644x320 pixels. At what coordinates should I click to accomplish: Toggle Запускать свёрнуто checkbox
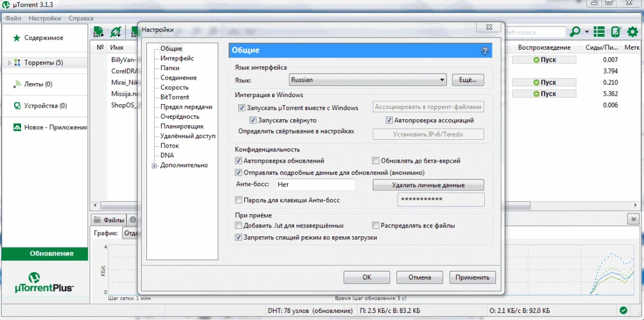(253, 121)
